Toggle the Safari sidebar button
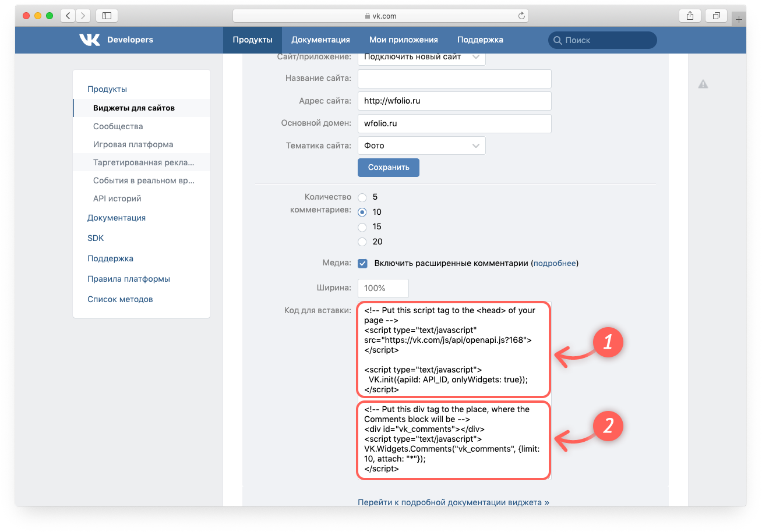 tap(107, 16)
